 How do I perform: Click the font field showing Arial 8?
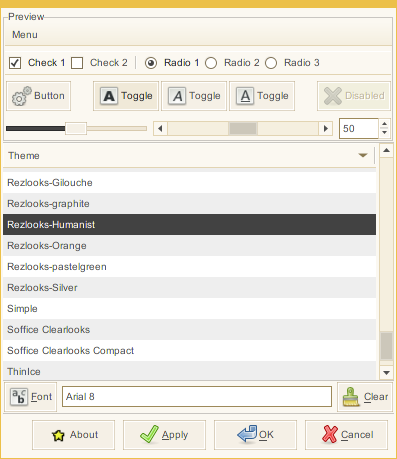coord(197,397)
